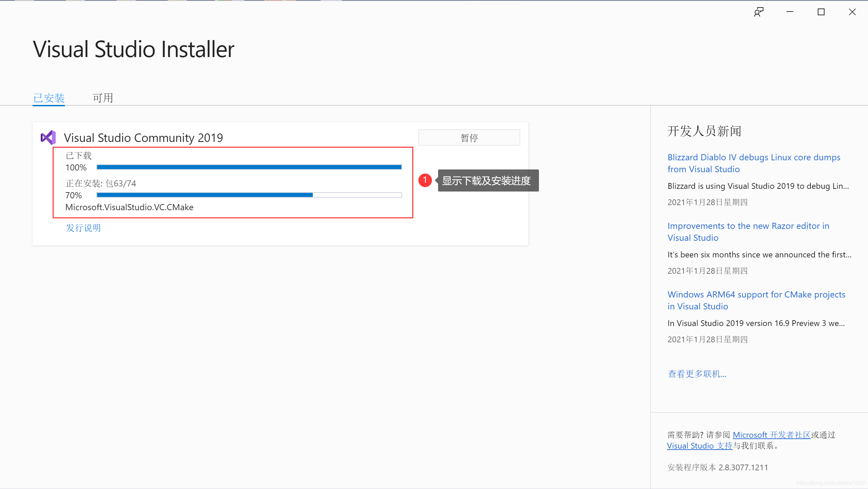868x489 pixels.
Task: Expand Visual Studio 支持 support link
Action: tap(700, 446)
